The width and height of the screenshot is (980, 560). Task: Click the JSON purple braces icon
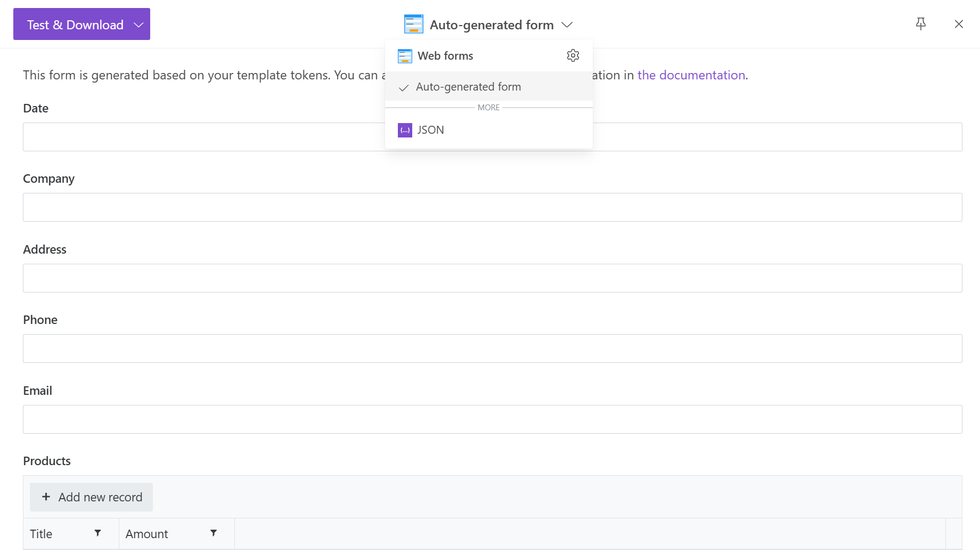pos(405,130)
